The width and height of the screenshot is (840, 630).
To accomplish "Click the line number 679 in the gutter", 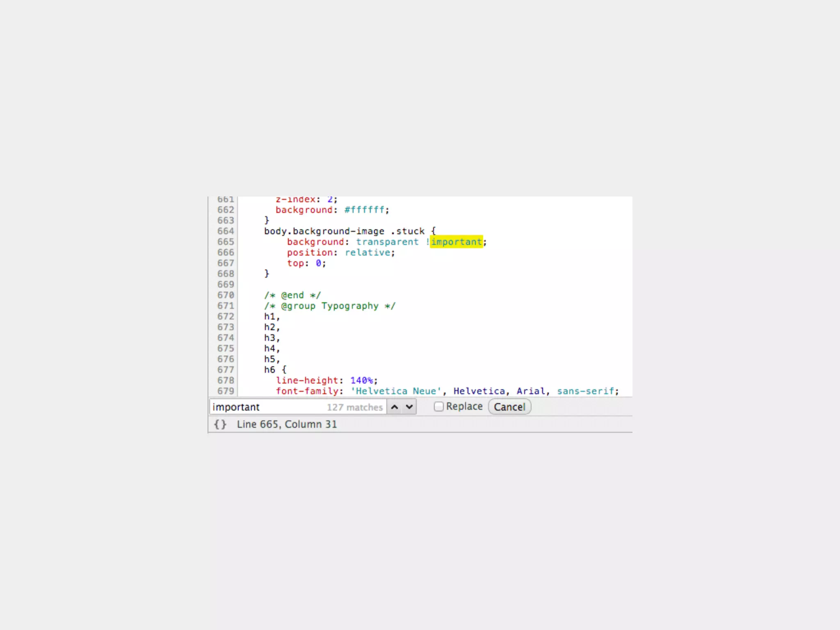I will tap(226, 391).
